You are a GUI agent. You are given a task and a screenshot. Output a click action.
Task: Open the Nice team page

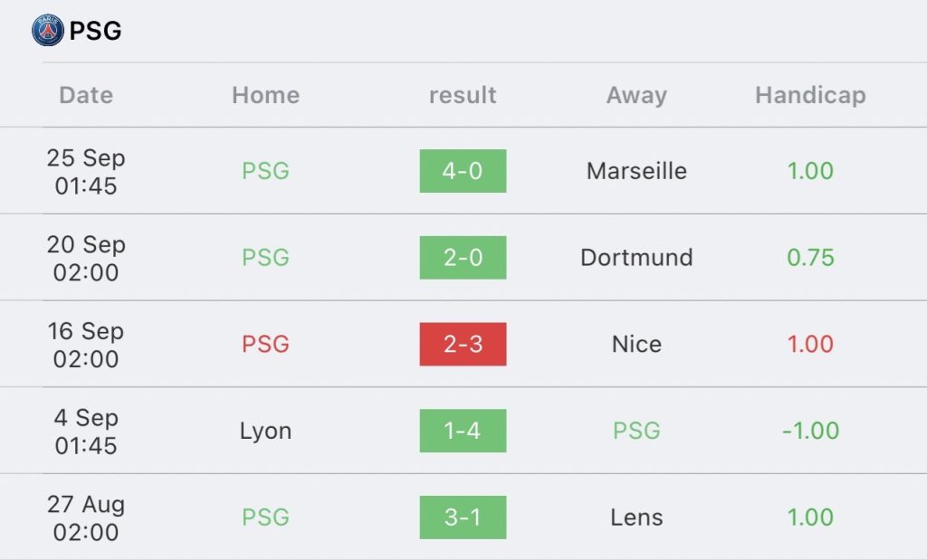click(636, 344)
